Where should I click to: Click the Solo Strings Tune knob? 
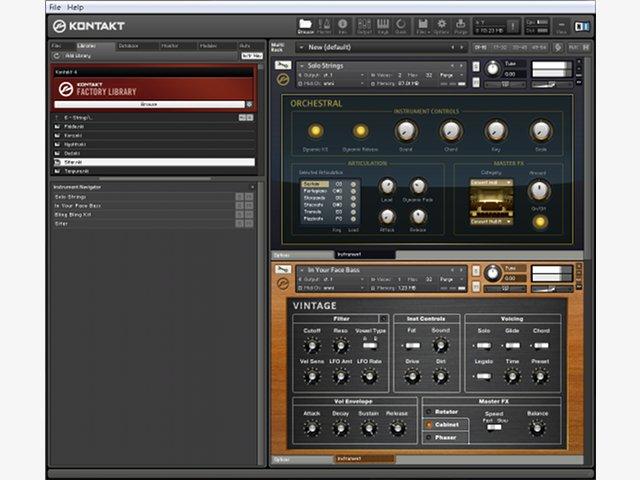[493, 69]
